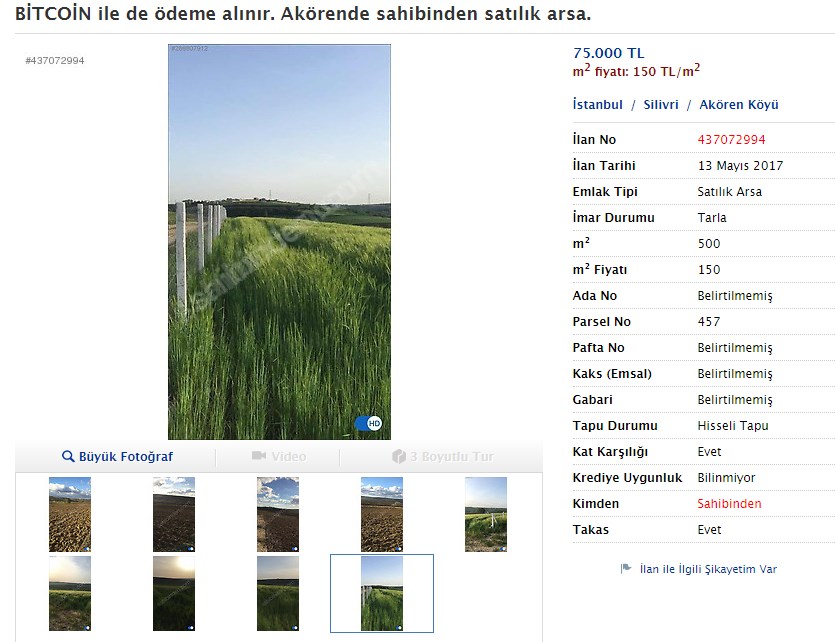Select fifth top-row thumbnail with fence
Screen dimensions: 835x642
click(x=486, y=514)
